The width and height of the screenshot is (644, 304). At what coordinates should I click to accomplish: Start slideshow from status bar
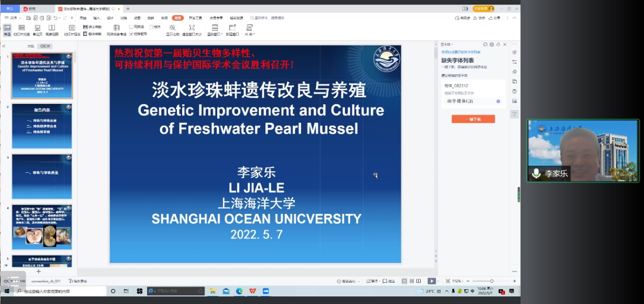(x=431, y=281)
